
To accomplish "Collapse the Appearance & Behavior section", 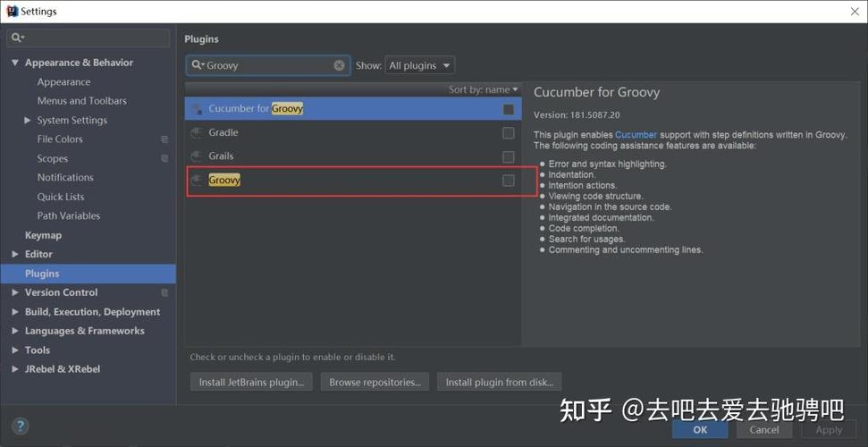I will point(15,63).
